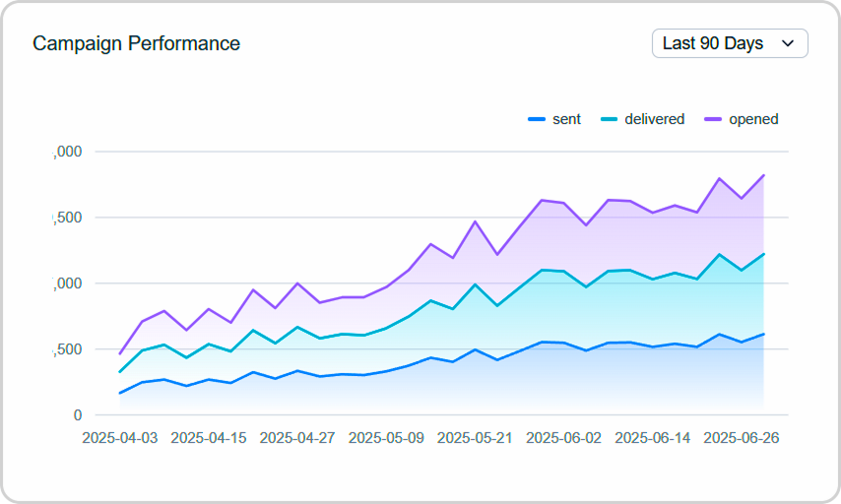Click the Campaign Performance title

click(x=136, y=43)
